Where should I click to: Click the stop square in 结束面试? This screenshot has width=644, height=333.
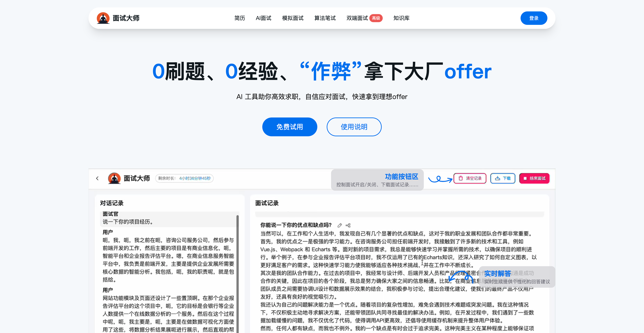click(525, 178)
